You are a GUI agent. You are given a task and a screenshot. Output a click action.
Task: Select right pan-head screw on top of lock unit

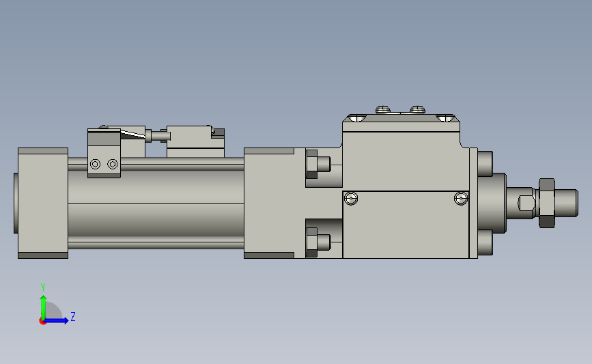[418, 109]
